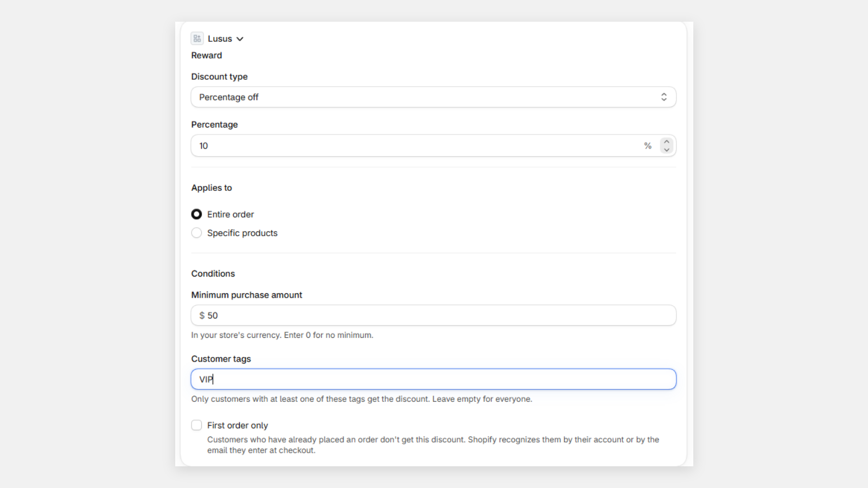Increase the percentage with the up arrow
The image size is (868, 488).
pyautogui.click(x=667, y=142)
